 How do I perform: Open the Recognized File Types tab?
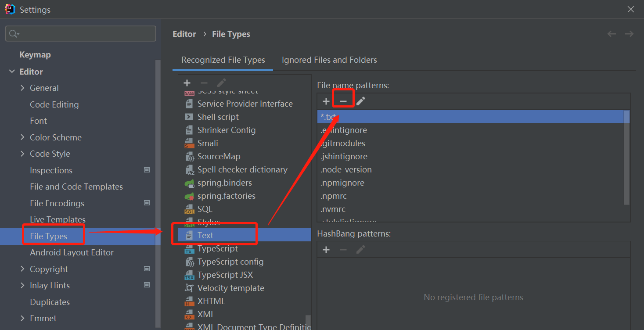tap(223, 60)
